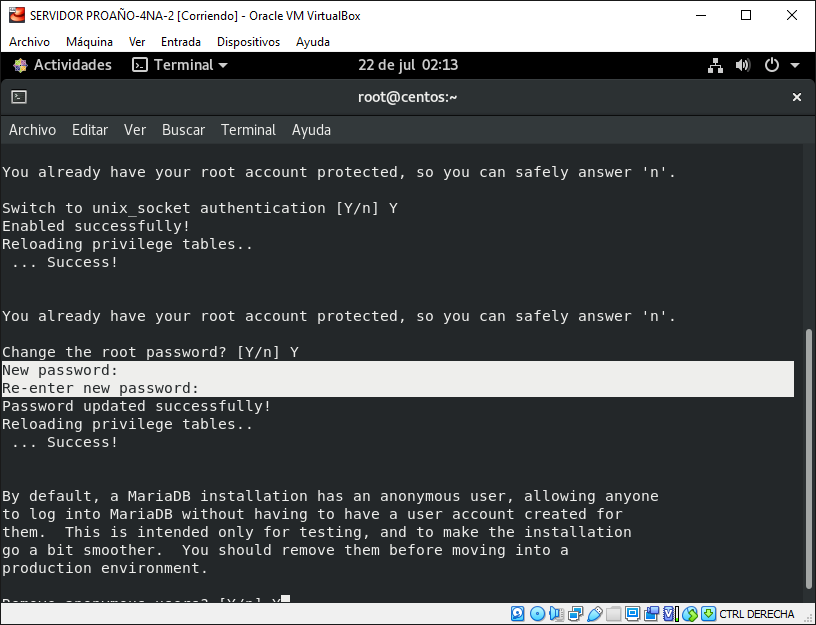Click the shared folders status icon
Screen dimensions: 816x625
614,614
